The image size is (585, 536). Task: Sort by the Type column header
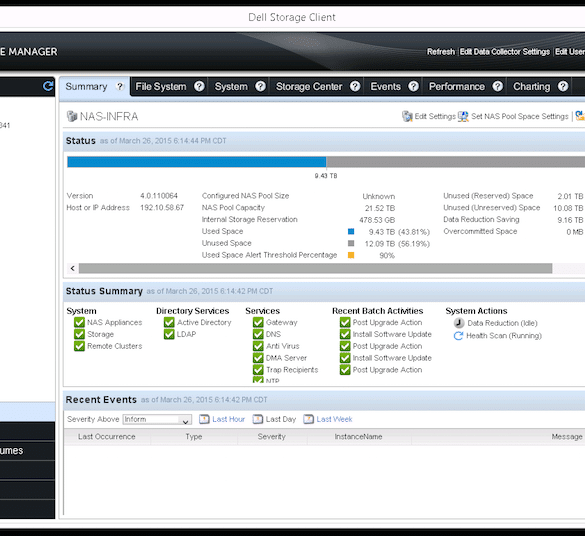pos(194,436)
